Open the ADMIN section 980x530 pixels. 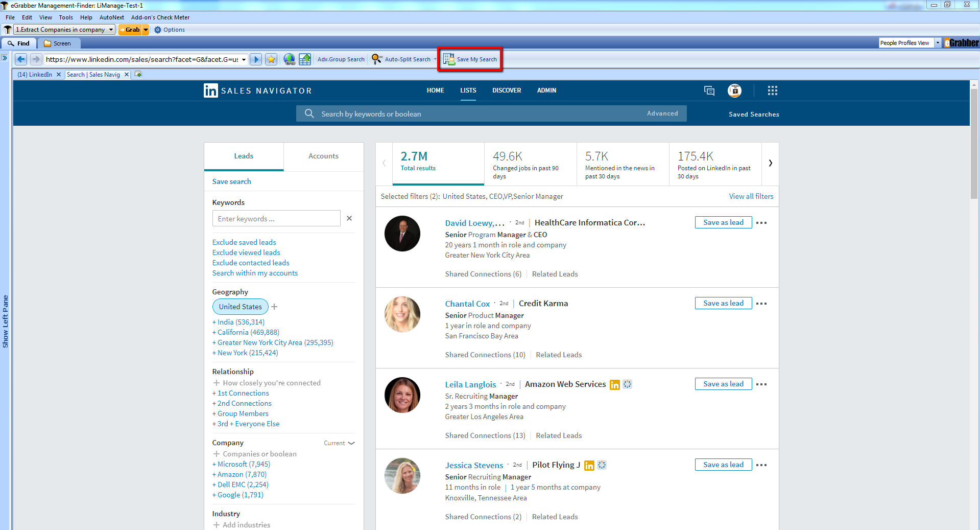(546, 90)
